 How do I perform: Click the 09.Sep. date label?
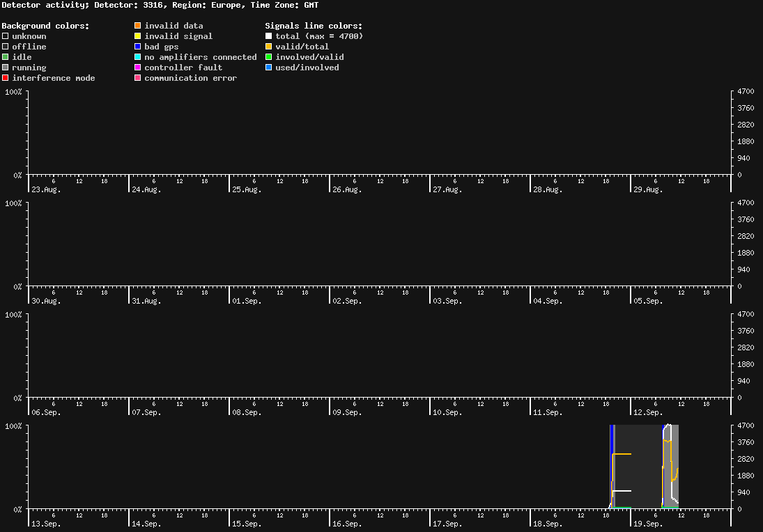pos(348,412)
